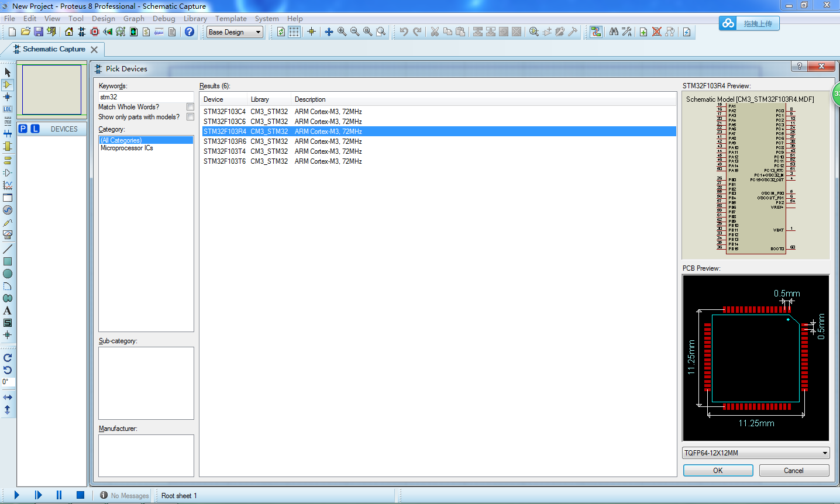Toggle the grid display icon
Screen dimensions: 840x504
294,32
